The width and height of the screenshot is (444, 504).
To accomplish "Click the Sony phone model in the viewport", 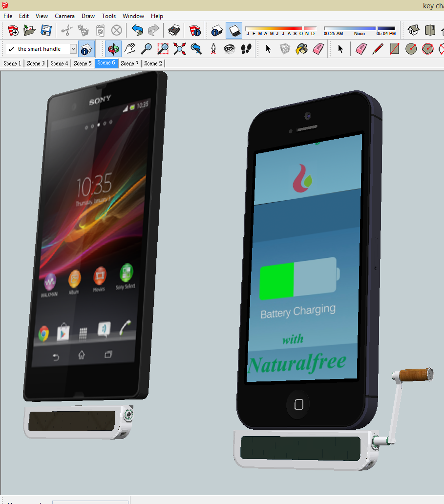I will (95, 236).
